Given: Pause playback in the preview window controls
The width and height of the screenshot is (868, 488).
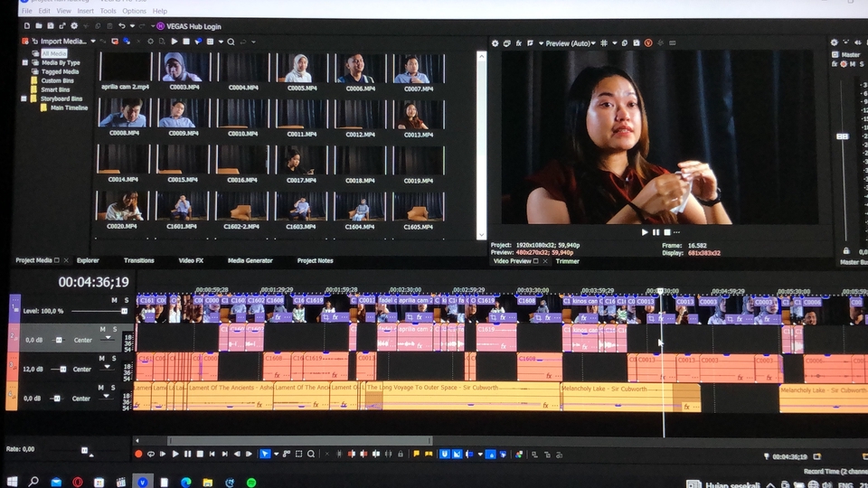Looking at the screenshot, I should (656, 232).
